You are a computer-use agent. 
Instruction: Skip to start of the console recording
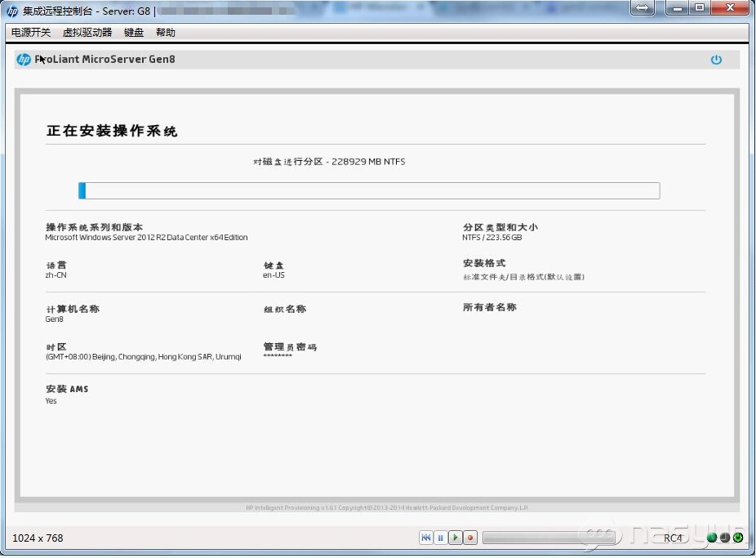coord(425,538)
